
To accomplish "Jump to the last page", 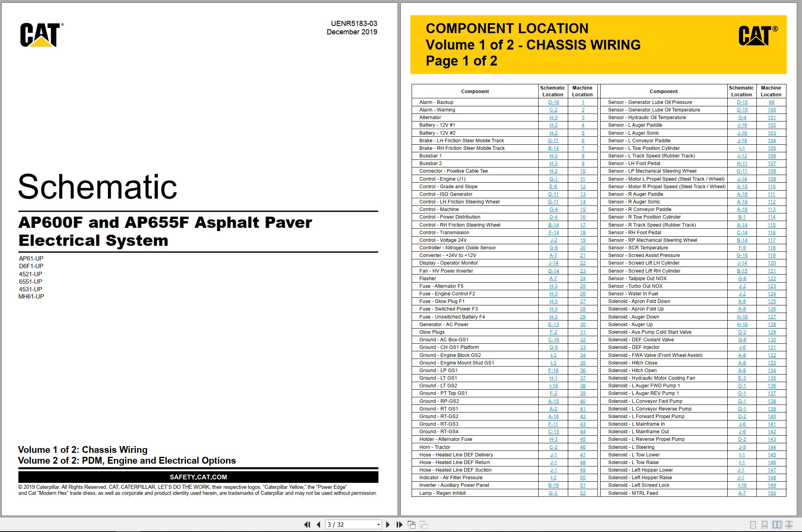I will click(x=399, y=524).
